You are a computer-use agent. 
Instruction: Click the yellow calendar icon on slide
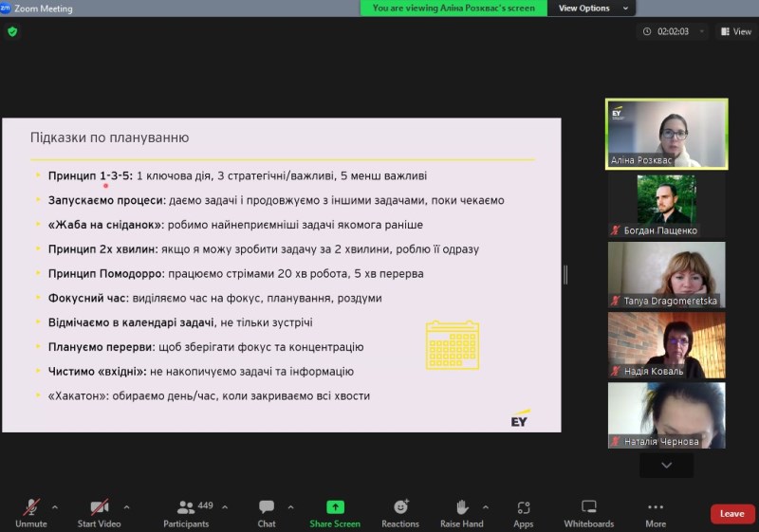pyautogui.click(x=453, y=345)
